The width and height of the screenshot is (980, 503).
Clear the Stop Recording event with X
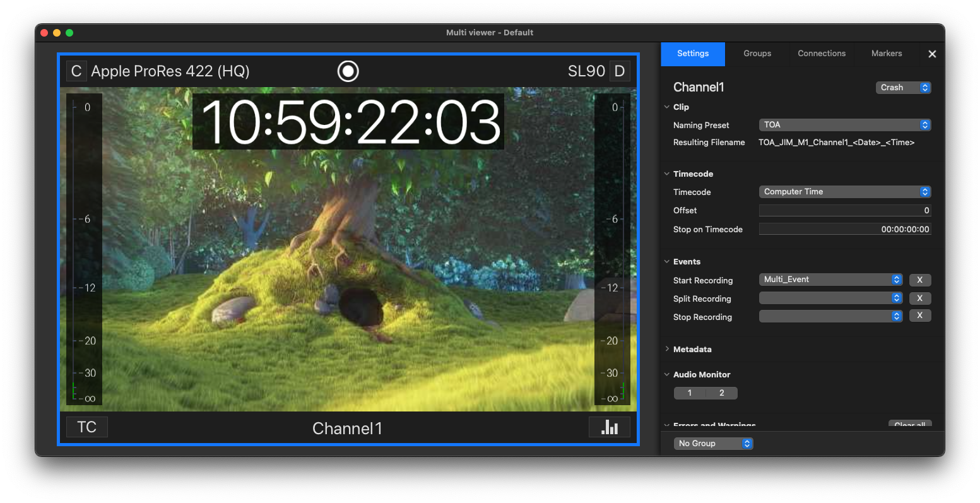click(x=920, y=316)
